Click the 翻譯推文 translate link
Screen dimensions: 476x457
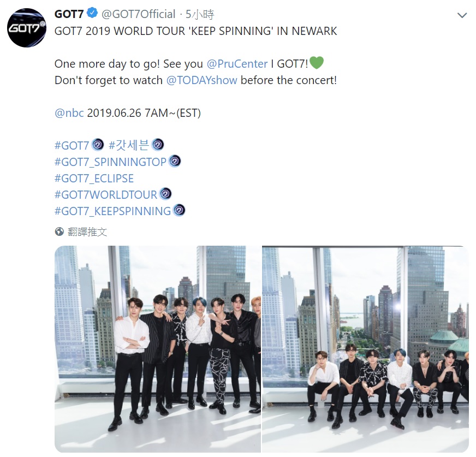click(87, 232)
